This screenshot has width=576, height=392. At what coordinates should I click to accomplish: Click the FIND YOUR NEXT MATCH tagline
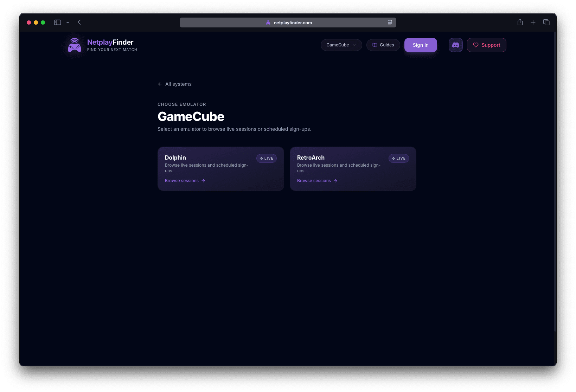[x=112, y=50]
